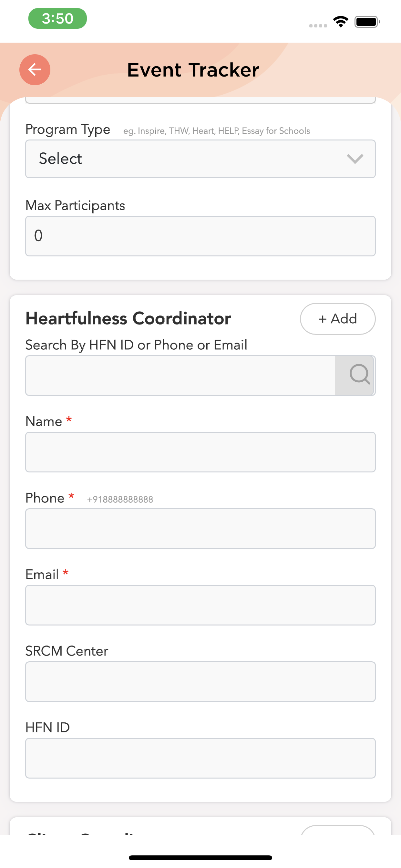
Task: Tap the red back arrow button
Action: coord(35,70)
